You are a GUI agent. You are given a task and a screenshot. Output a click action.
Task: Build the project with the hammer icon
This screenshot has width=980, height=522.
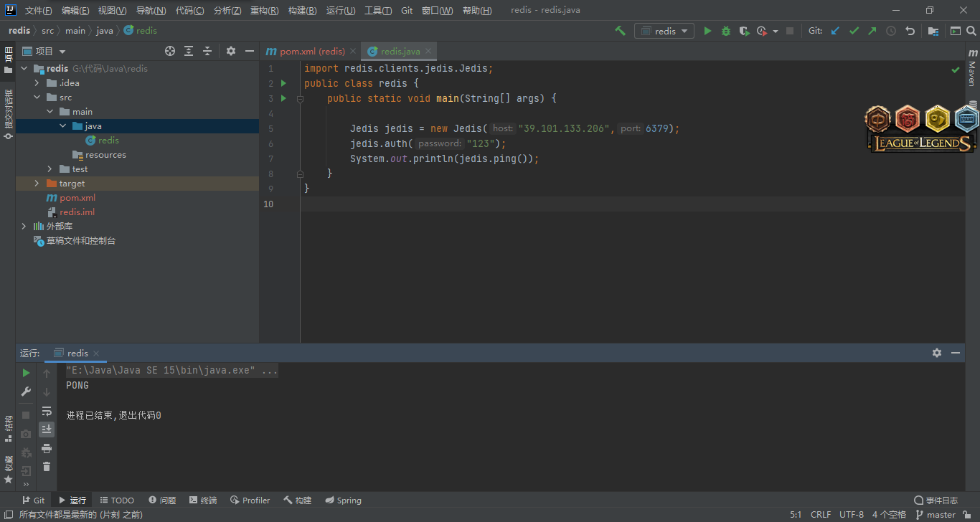(x=621, y=31)
